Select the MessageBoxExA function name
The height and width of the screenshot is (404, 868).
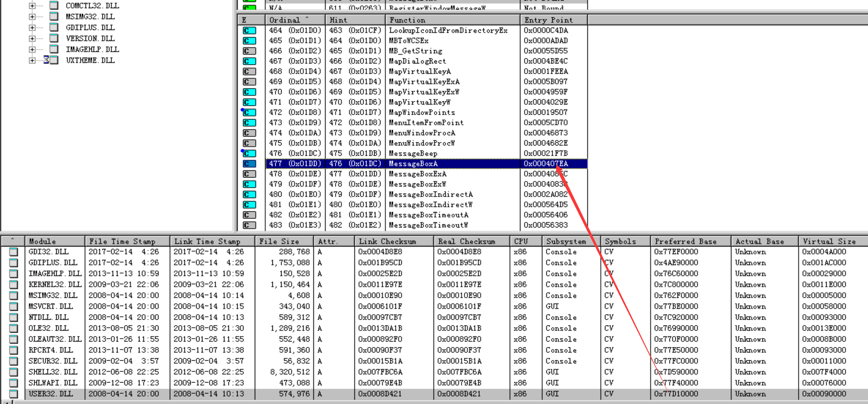418,174
